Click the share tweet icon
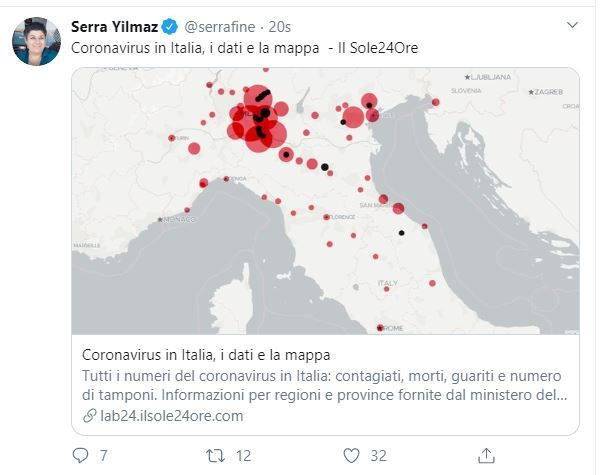The height and width of the screenshot is (475, 609). [485, 455]
